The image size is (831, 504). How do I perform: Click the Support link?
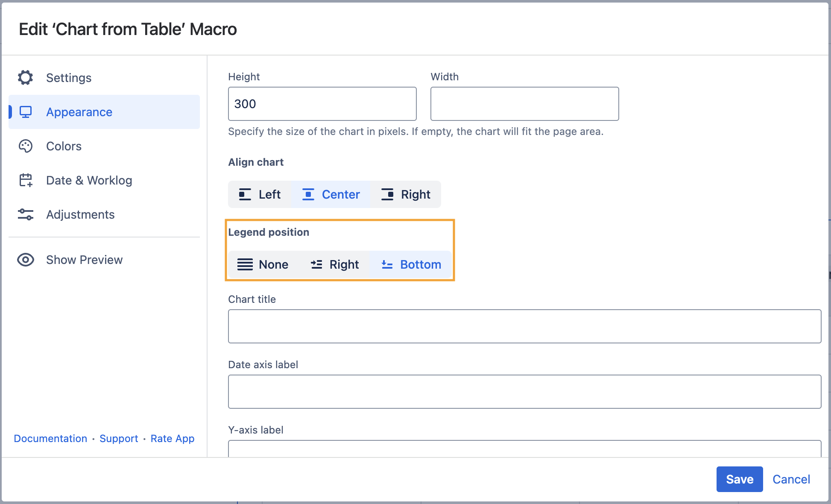coord(119,439)
